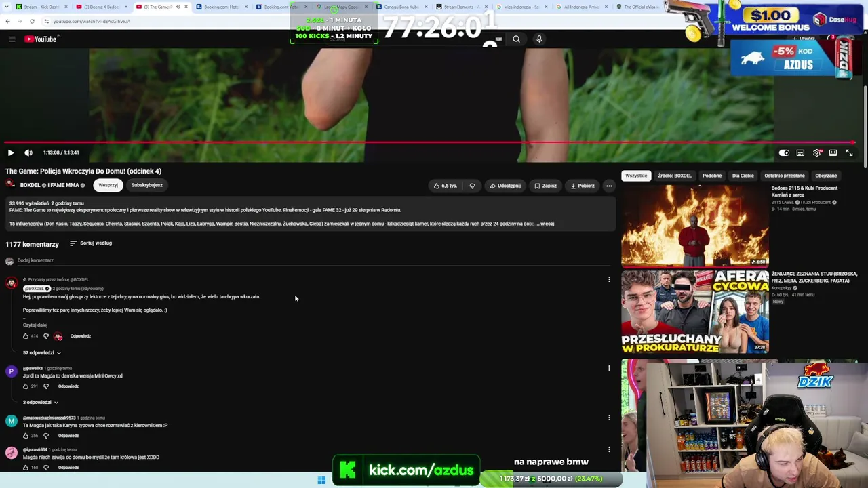This screenshot has width=868, height=488.
Task: Open the Stream - Kick Dashboard tab
Action: click(41, 7)
